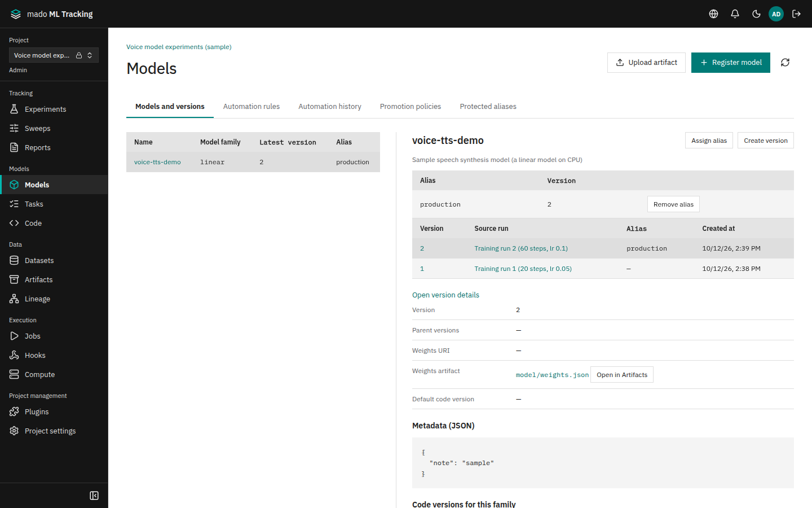Image resolution: width=812 pixels, height=508 pixels.
Task: Click Create version button
Action: click(x=766, y=141)
